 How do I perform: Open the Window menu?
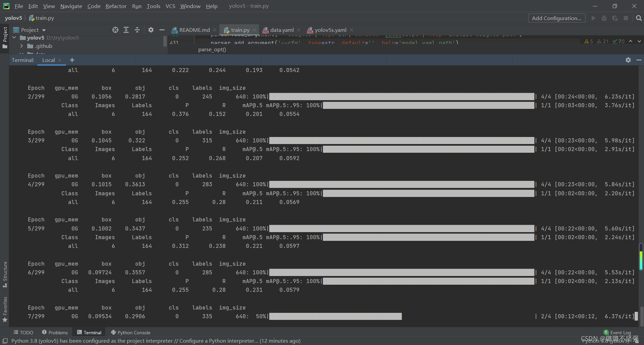(x=190, y=6)
